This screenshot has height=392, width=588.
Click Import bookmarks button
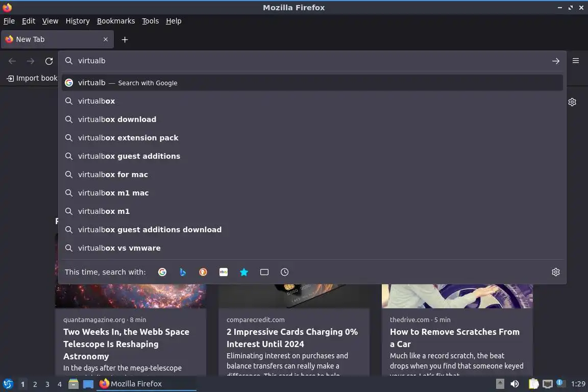click(x=32, y=78)
